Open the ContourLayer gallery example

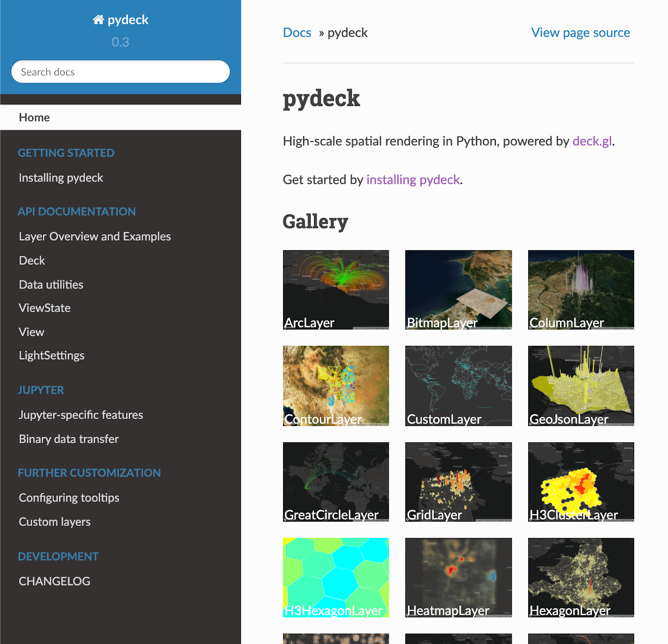[x=336, y=386]
